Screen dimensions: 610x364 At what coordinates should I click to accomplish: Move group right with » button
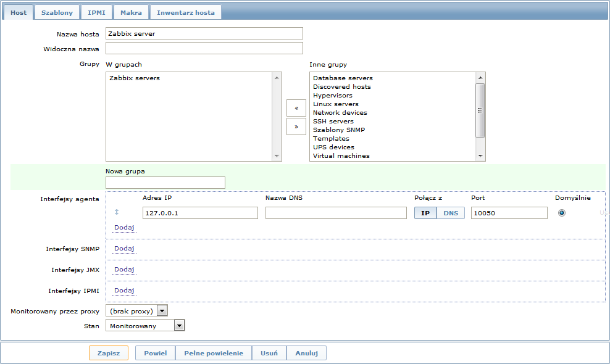tap(296, 126)
